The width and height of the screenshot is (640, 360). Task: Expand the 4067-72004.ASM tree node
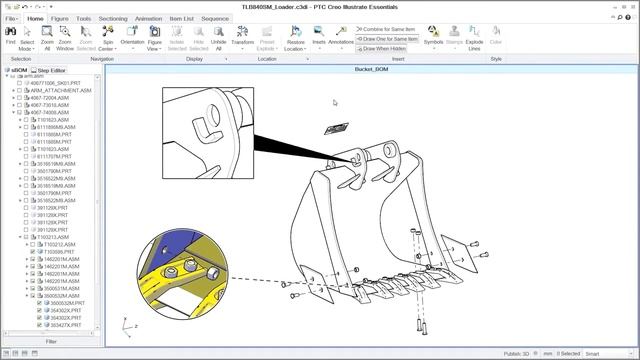coord(13,98)
